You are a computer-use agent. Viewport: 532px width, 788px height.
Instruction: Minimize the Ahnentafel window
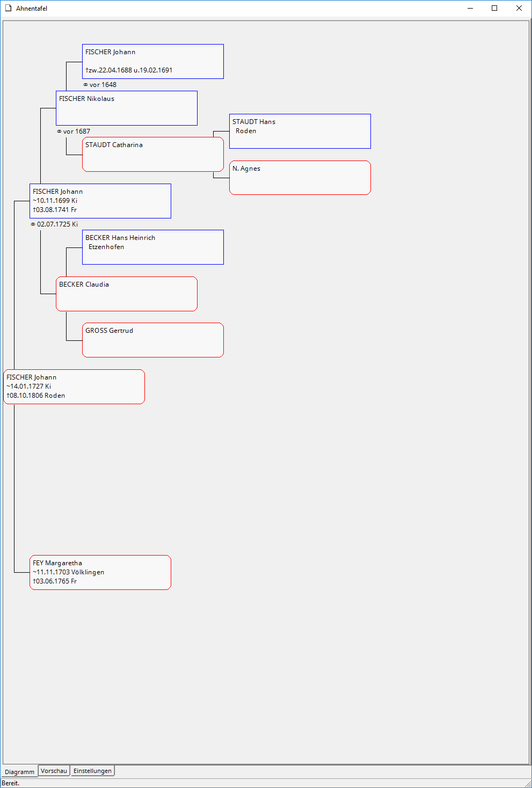pyautogui.click(x=470, y=8)
